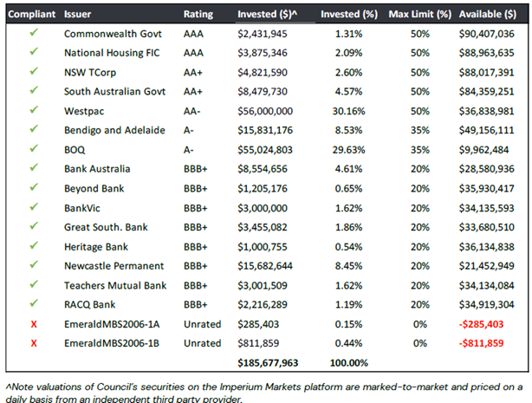Click the green tick beside RACQ Bank
This screenshot has height=403, width=532.
34,304
